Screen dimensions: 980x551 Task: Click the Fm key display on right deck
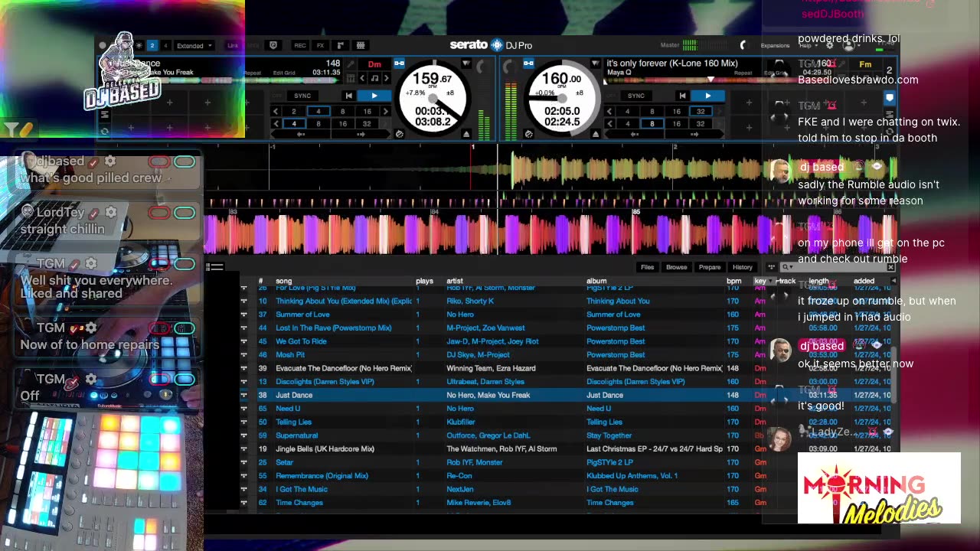coord(865,64)
